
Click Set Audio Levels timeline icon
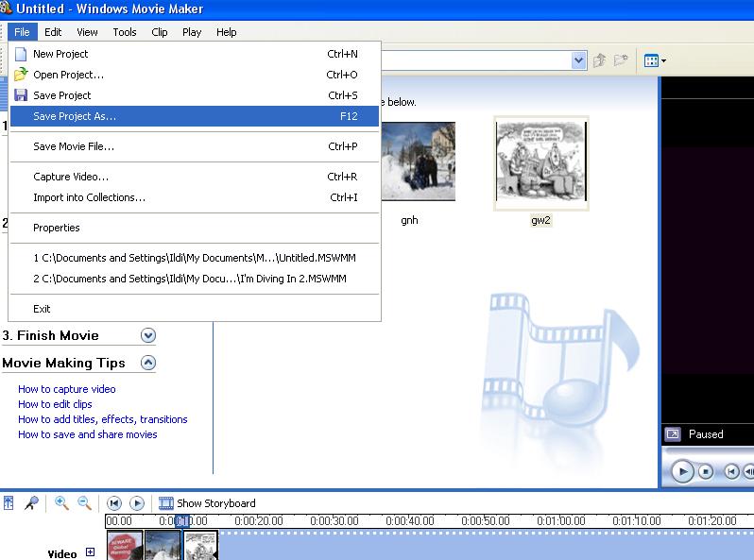click(x=9, y=503)
